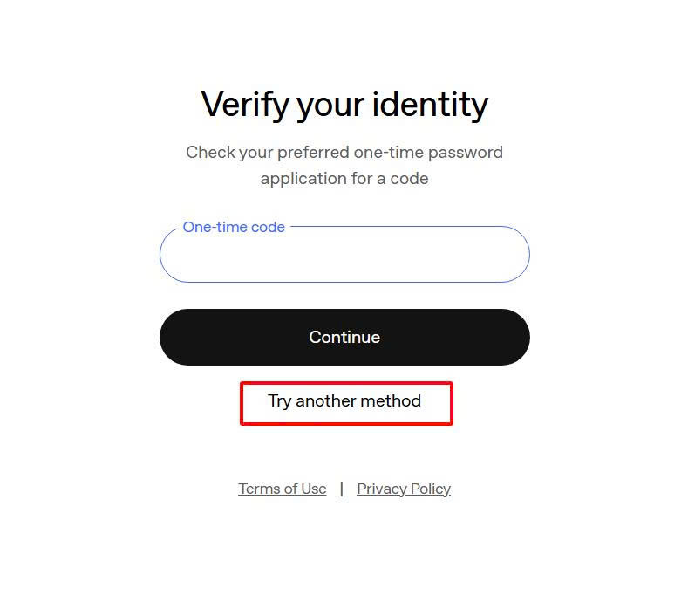Read the Privacy Policy
The width and height of the screenshot is (681, 616).
tap(404, 489)
